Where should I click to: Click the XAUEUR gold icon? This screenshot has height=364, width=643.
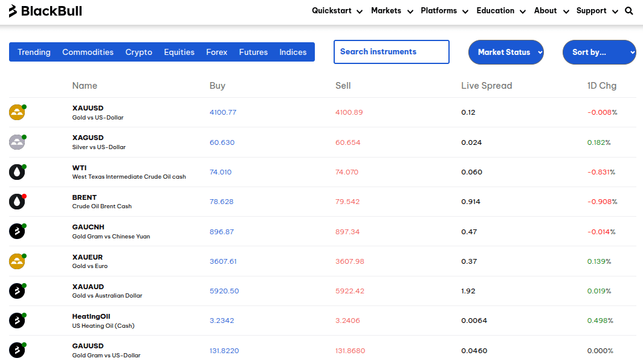pos(17,261)
